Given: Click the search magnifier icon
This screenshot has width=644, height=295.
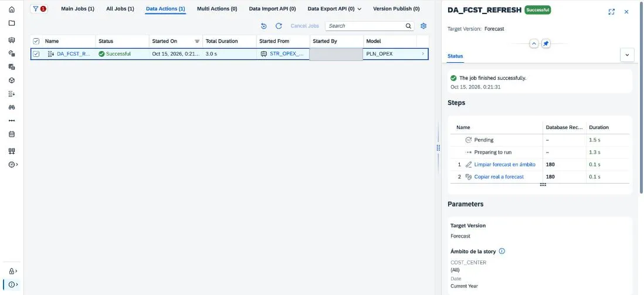Looking at the screenshot, I should tap(408, 26).
